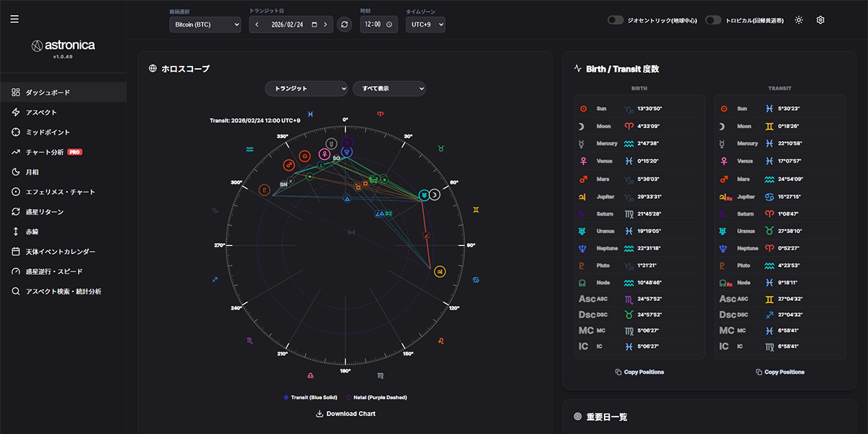Click Copy Positions under BIRTH column
The width and height of the screenshot is (868, 434).
point(639,372)
